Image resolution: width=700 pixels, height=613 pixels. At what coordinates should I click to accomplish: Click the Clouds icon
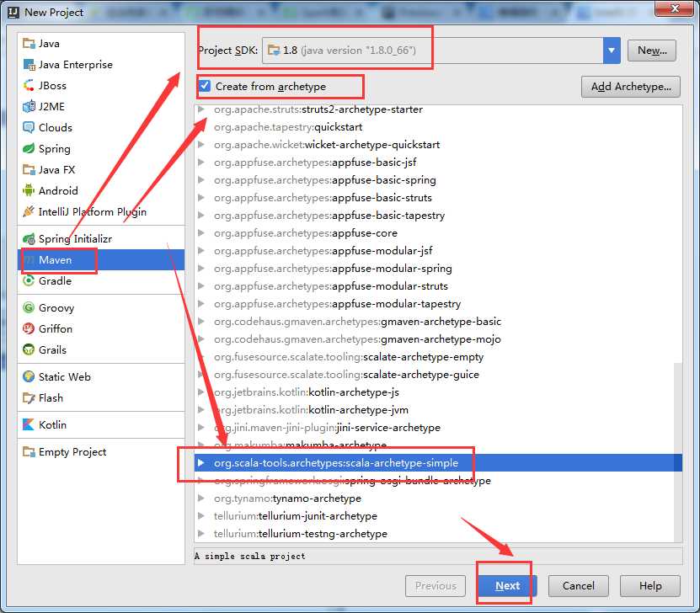pyautogui.click(x=29, y=128)
